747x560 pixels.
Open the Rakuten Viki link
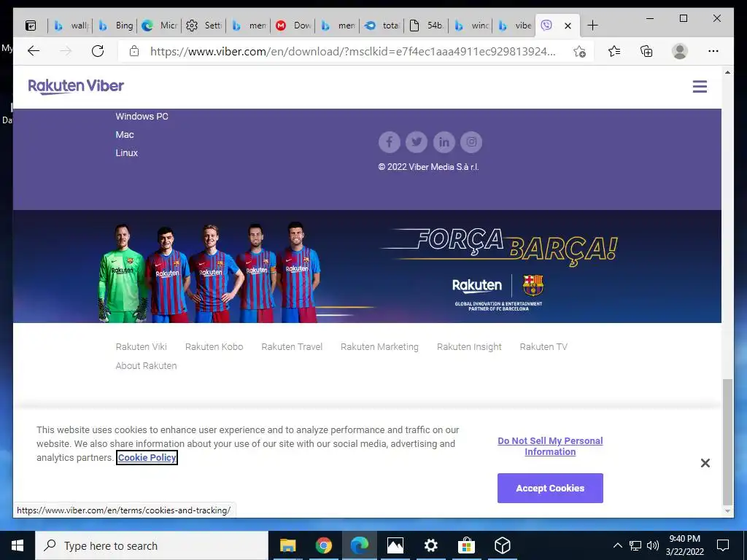click(141, 346)
